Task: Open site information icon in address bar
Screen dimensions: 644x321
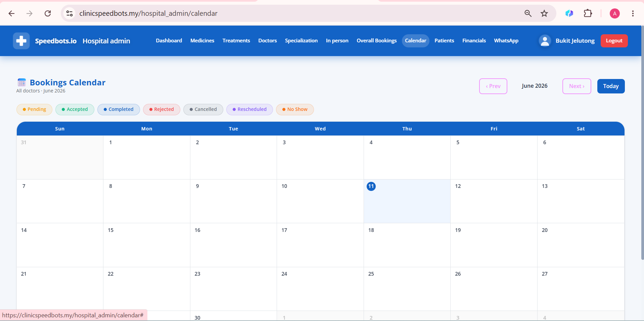Action: pos(70,13)
